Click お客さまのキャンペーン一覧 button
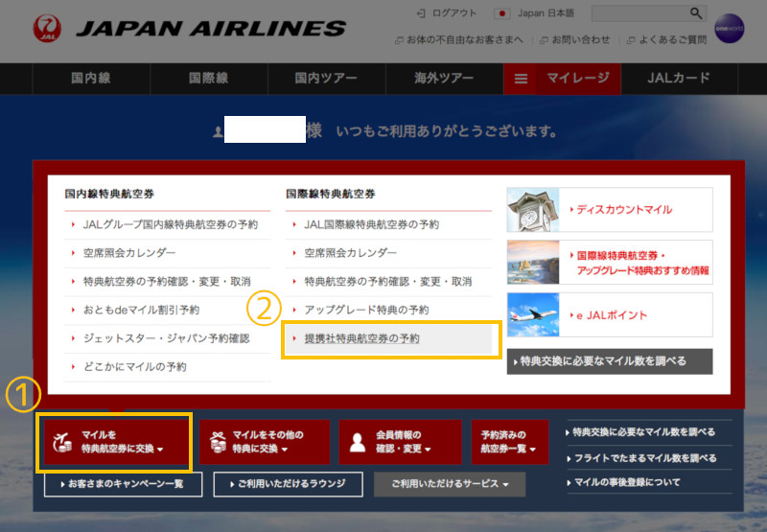 tap(123, 484)
